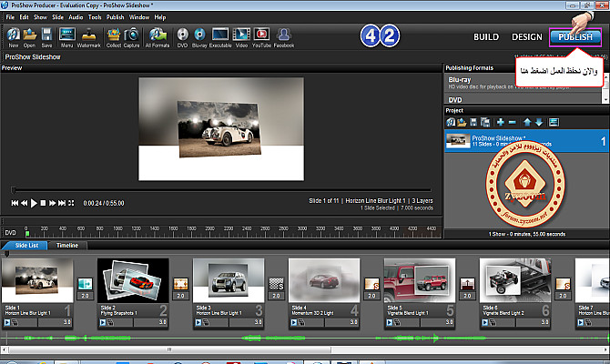This screenshot has width=610, height=364.
Task: Click the Collect files icon
Action: click(x=114, y=36)
